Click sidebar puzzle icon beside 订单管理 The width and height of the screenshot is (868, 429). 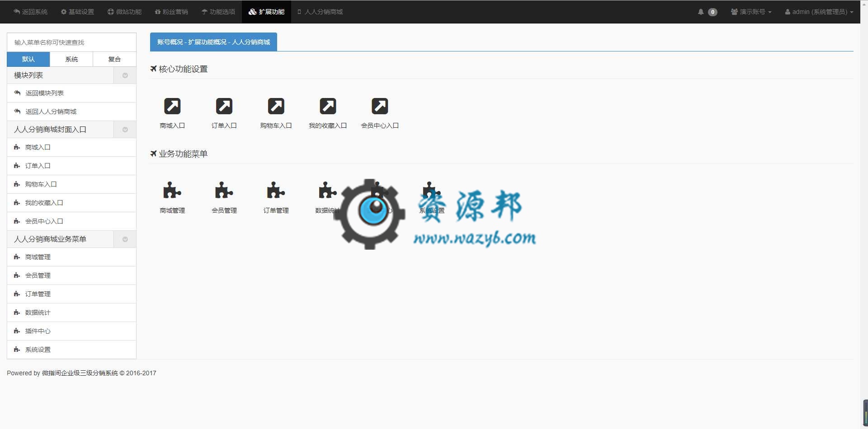pos(17,294)
